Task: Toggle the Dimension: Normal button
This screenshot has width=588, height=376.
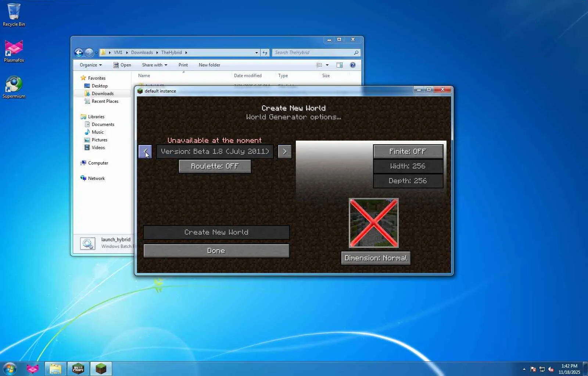Action: 376,258
